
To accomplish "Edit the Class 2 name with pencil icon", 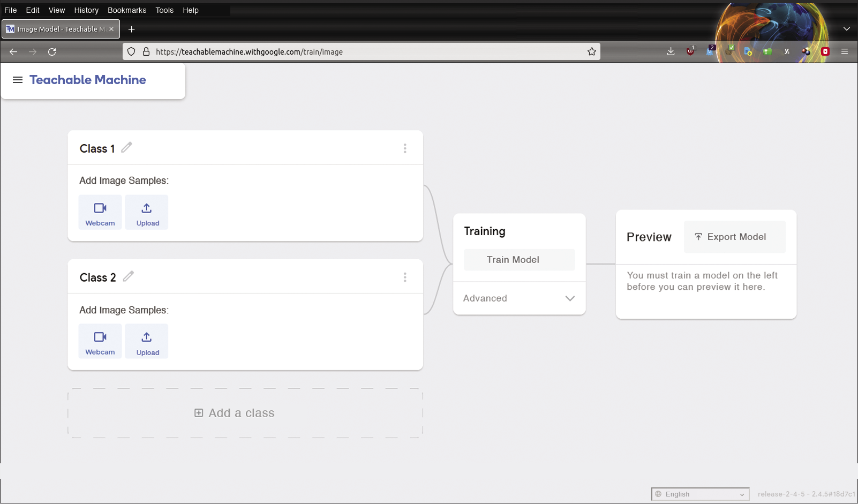I will (128, 276).
